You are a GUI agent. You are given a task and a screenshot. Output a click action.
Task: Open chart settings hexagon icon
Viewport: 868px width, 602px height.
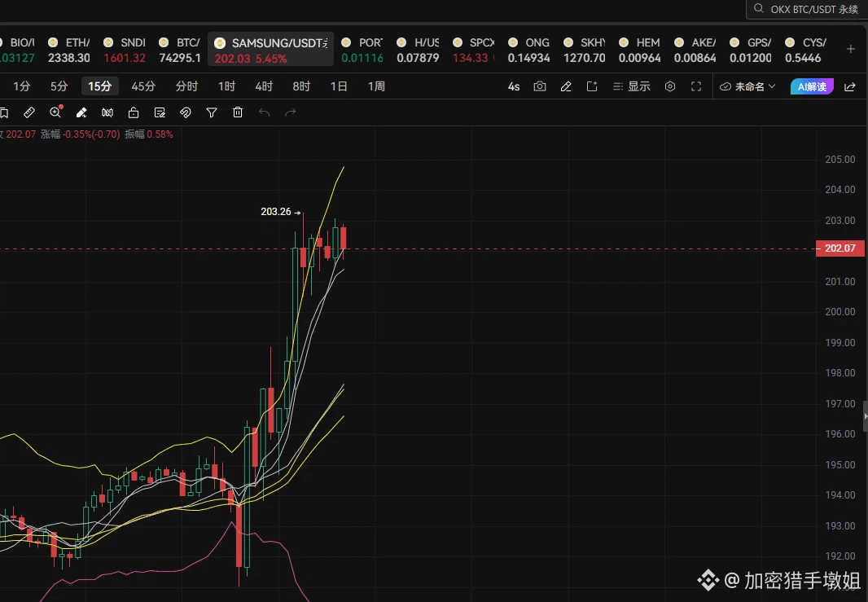670,86
